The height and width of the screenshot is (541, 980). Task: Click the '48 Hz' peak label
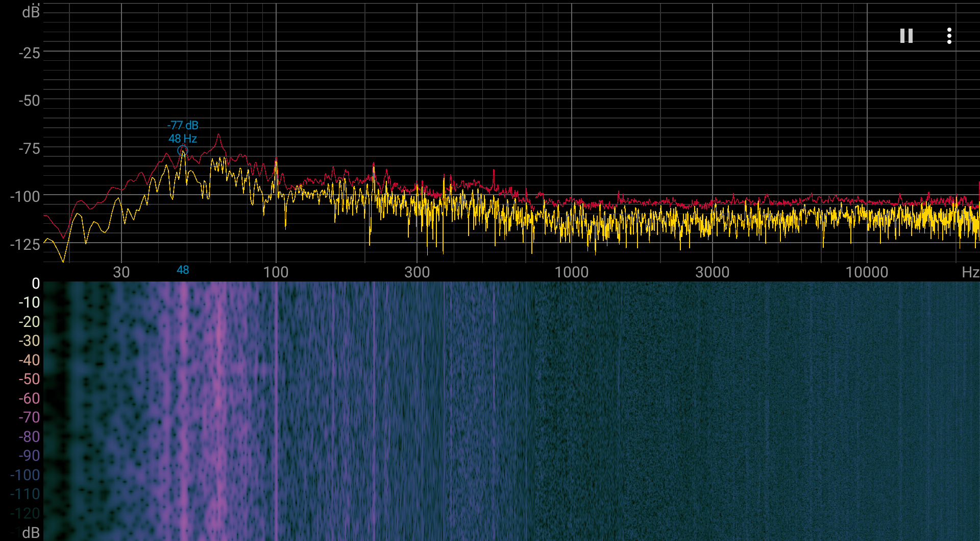coord(183,138)
